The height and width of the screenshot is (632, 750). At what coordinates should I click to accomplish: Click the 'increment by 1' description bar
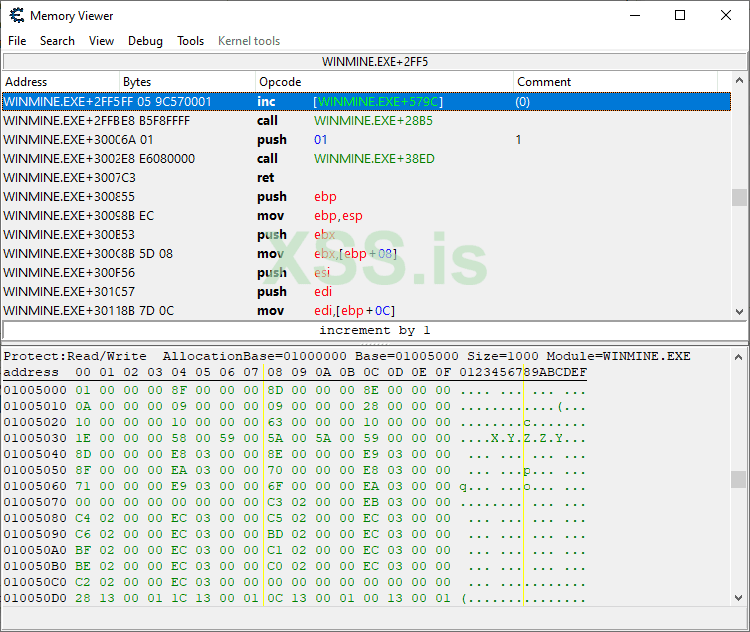coord(375,330)
